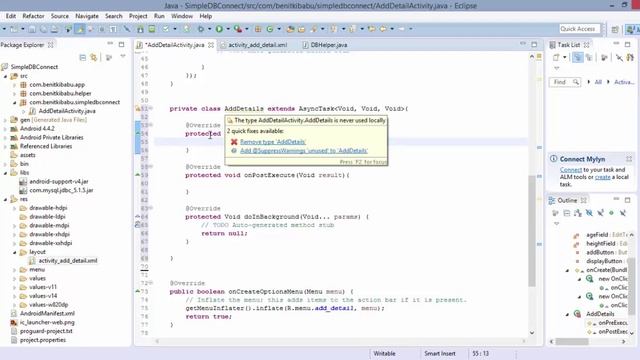Screen dimensions: 640x360
Task: Click All filter link in Task List
Action: click(x=598, y=82)
